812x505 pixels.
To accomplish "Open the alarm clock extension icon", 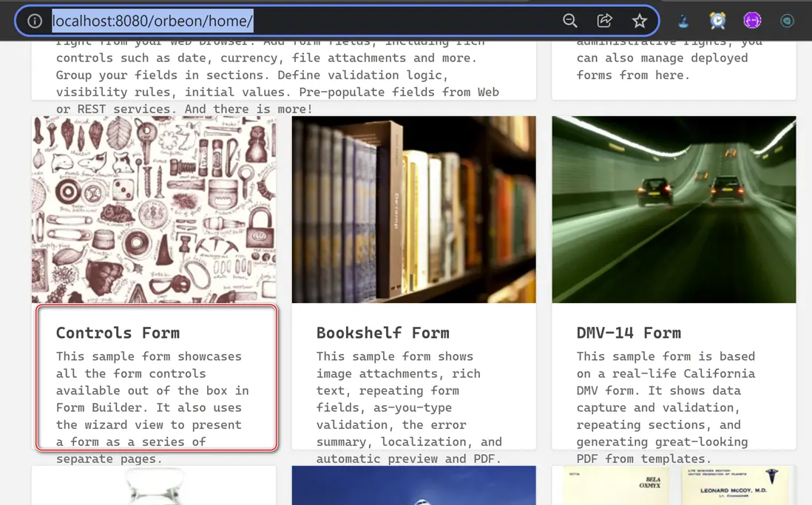I will pos(718,21).
